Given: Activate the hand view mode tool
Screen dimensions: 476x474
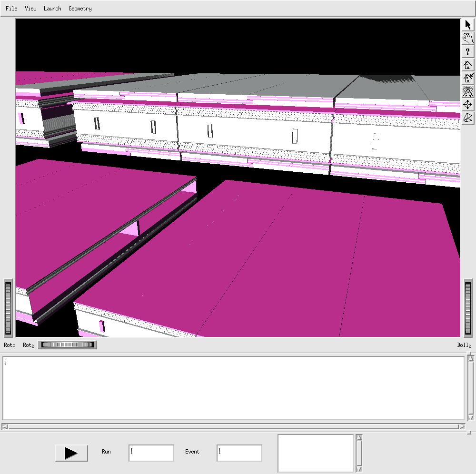Looking at the screenshot, I should tap(468, 39).
